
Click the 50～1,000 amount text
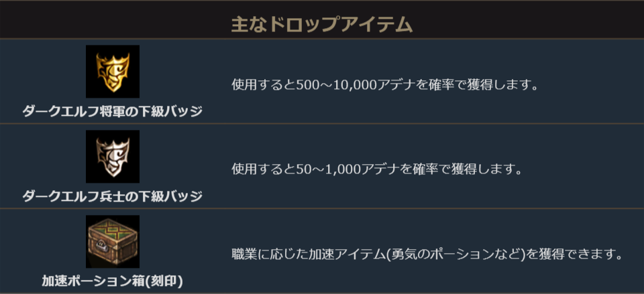coord(326,170)
